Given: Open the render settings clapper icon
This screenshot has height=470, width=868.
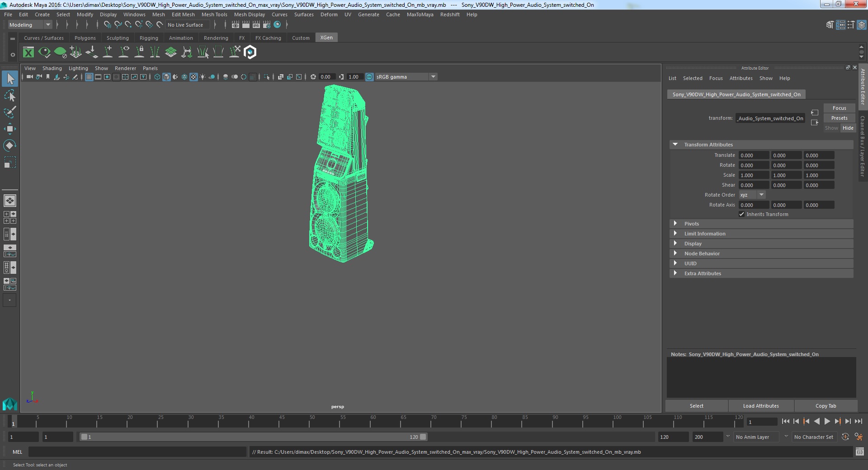Looking at the screenshot, I should pyautogui.click(x=267, y=25).
